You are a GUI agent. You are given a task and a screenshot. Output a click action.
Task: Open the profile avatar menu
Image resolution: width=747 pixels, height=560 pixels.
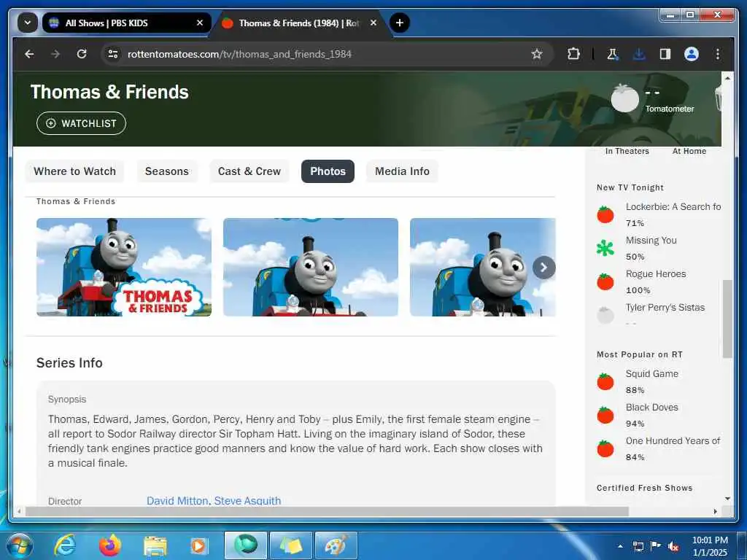click(x=692, y=54)
